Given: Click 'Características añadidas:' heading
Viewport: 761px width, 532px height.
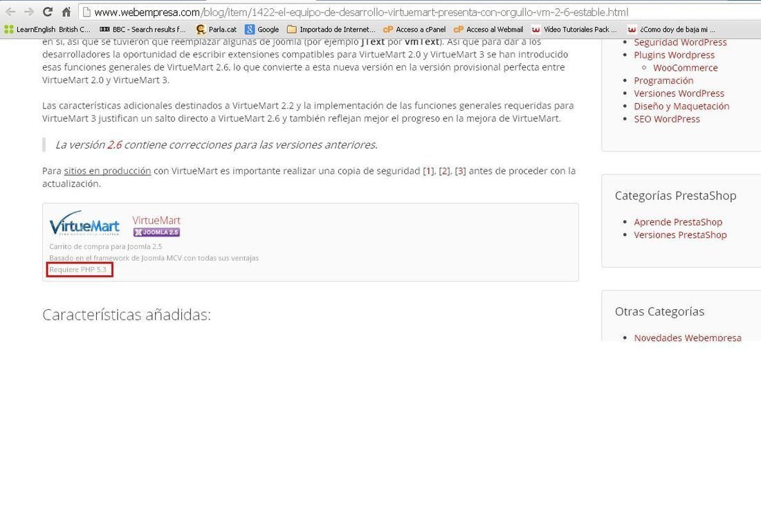Looking at the screenshot, I should [127, 315].
